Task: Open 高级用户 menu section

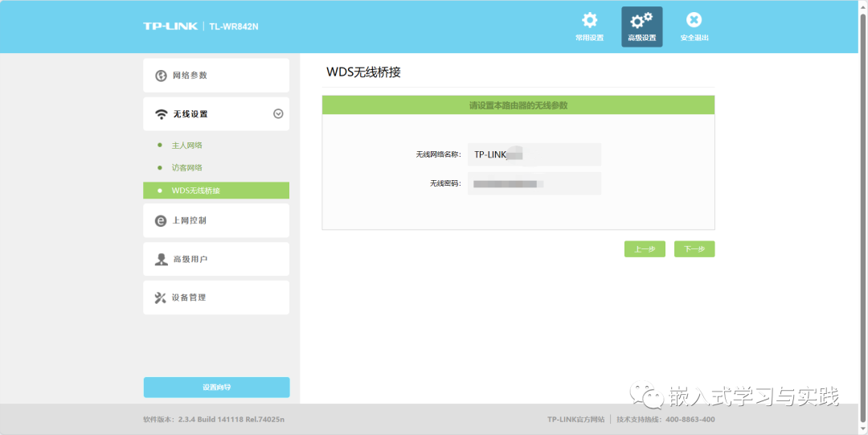Action: (x=216, y=260)
